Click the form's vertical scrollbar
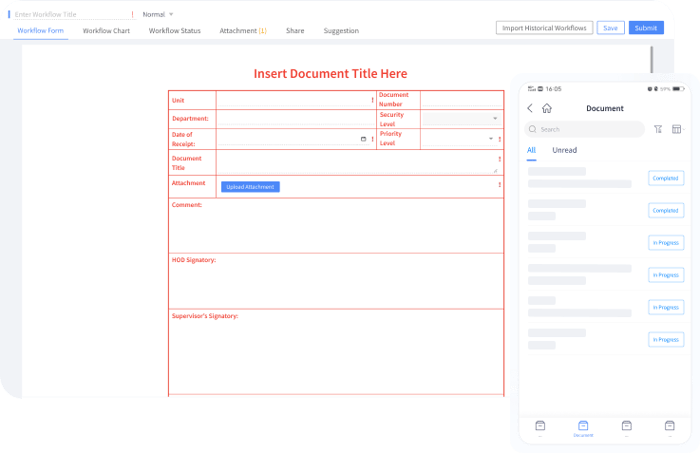 [x=651, y=60]
